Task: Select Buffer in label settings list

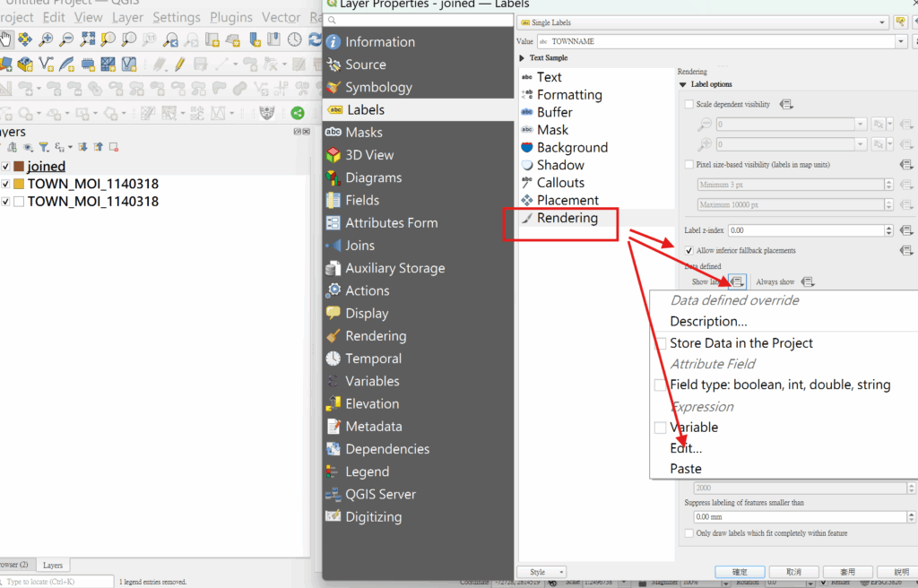Action: click(554, 112)
